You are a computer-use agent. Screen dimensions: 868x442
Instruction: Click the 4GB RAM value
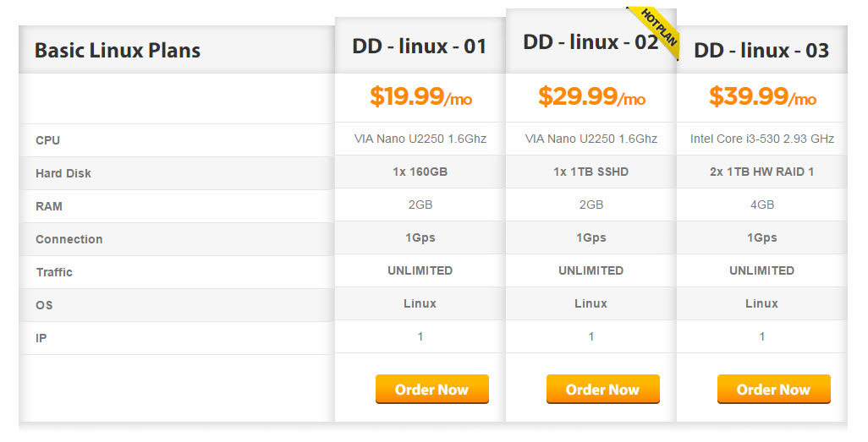(x=762, y=205)
